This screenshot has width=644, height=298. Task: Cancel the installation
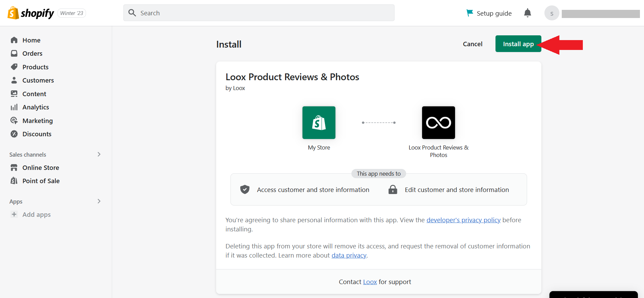click(472, 44)
